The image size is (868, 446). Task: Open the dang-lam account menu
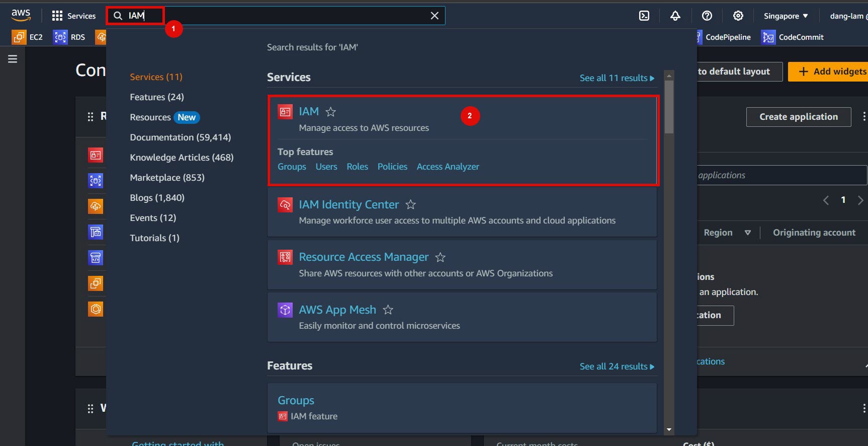pos(848,16)
